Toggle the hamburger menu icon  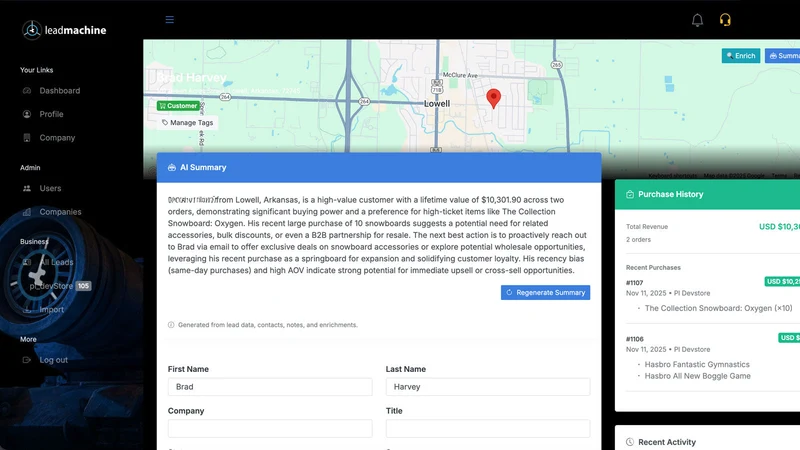coord(169,19)
